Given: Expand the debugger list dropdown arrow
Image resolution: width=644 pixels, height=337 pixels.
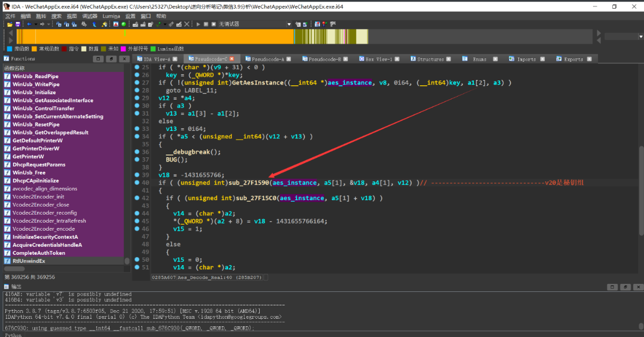Looking at the screenshot, I should tap(289, 24).
